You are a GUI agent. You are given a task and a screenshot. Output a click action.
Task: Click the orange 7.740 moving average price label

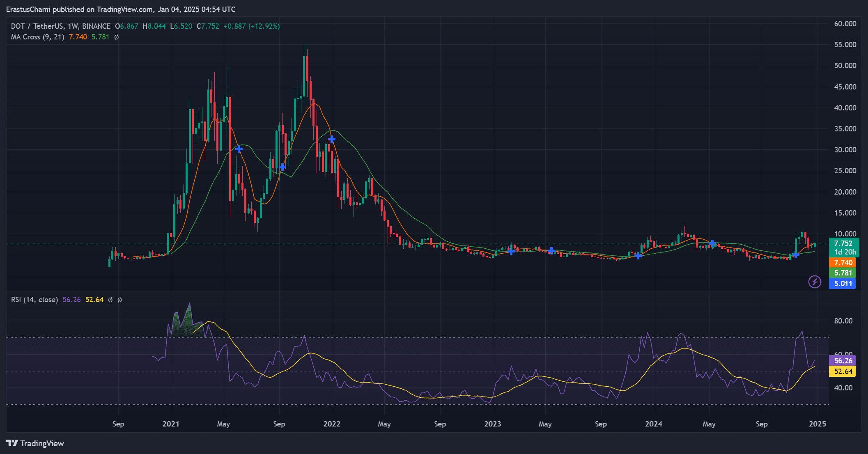(x=843, y=262)
